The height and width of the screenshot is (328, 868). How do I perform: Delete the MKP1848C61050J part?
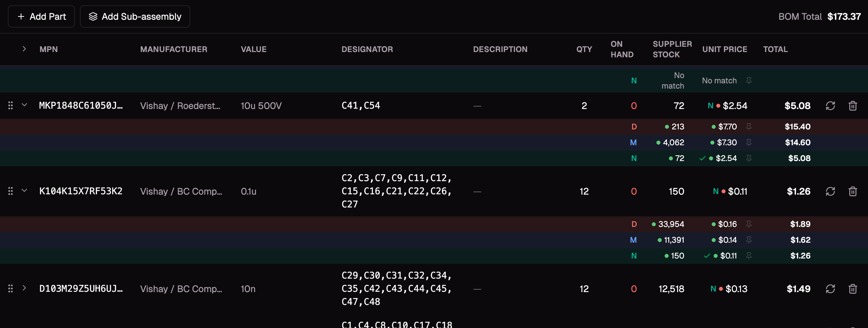point(853,105)
